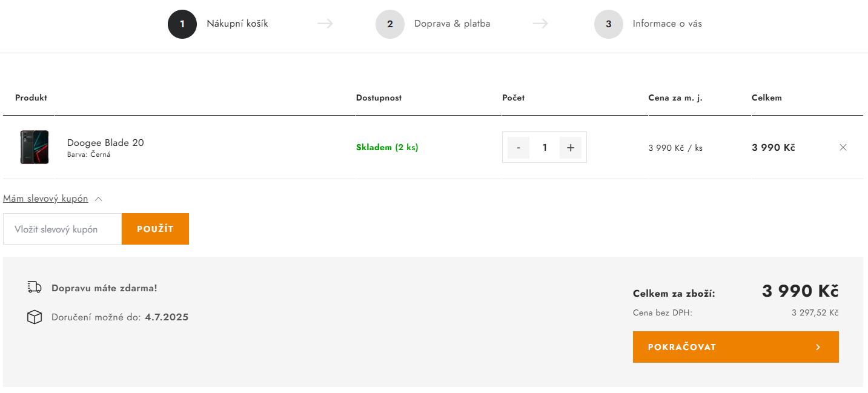
Task: Click the quantity value field
Action: coord(545,148)
